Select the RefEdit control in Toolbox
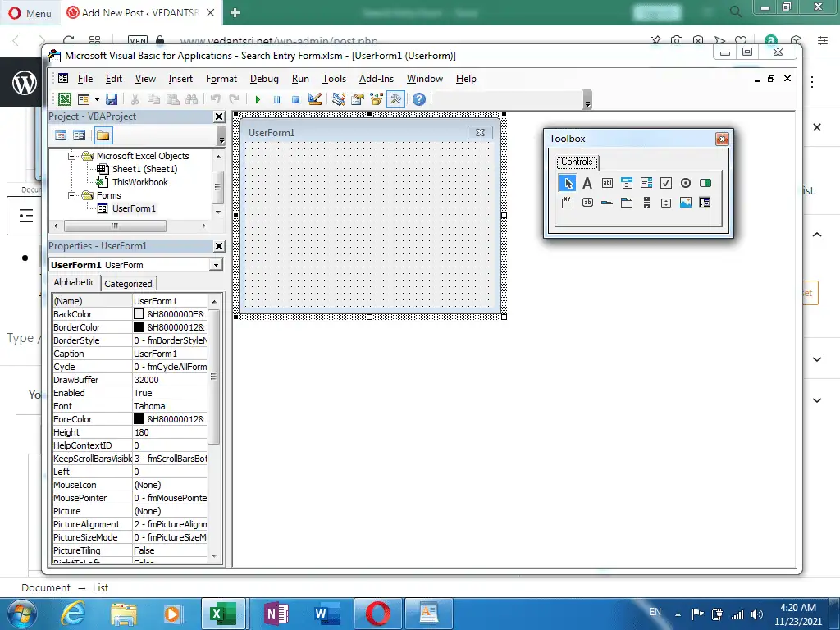 point(705,203)
